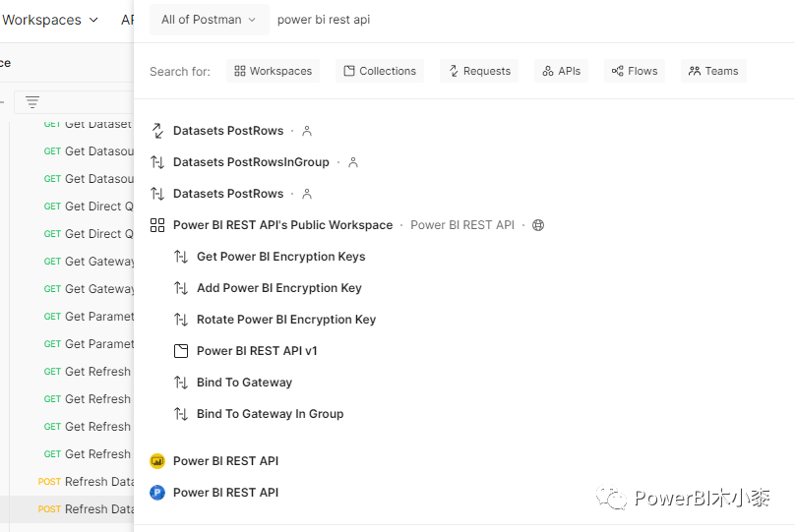Open the Bind To Gateway request
The height and width of the screenshot is (532, 795).
click(x=244, y=382)
